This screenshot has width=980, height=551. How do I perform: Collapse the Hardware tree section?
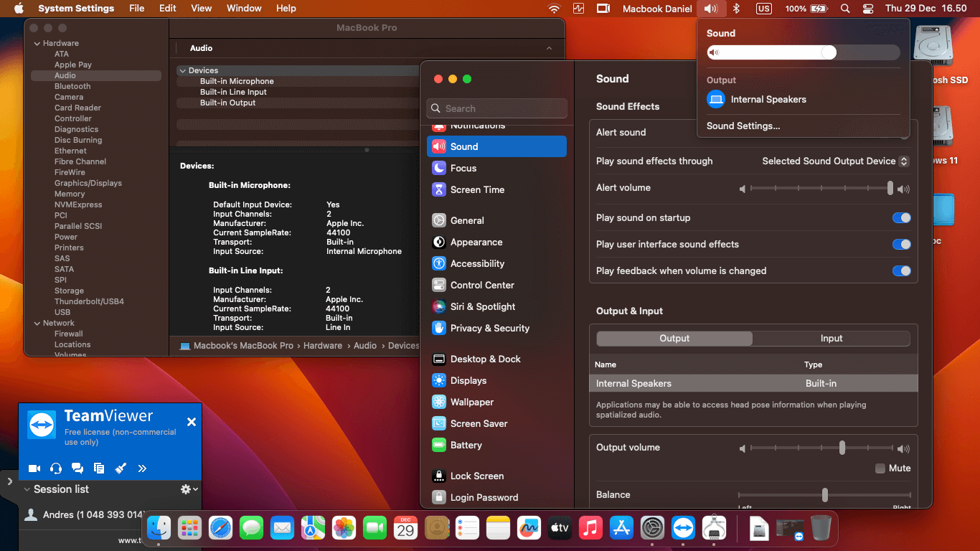coord(37,44)
